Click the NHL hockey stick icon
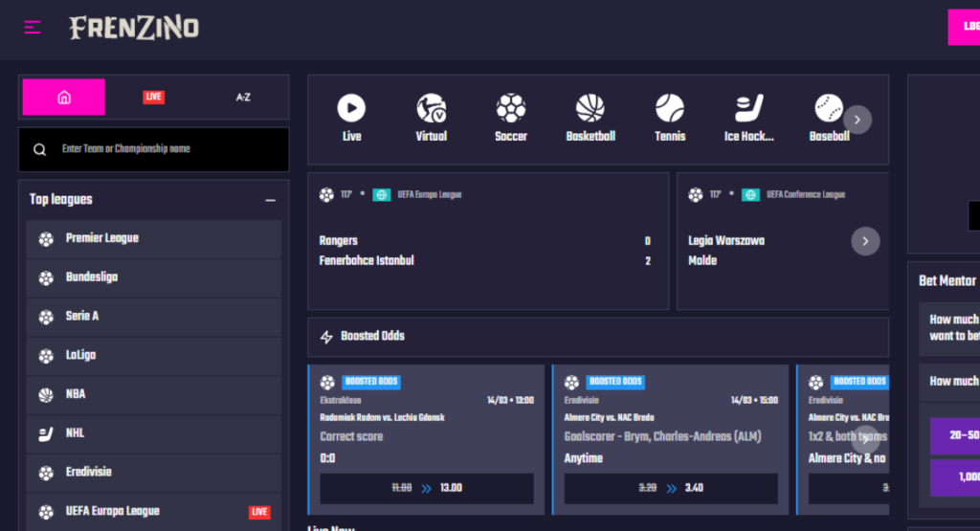 (46, 433)
